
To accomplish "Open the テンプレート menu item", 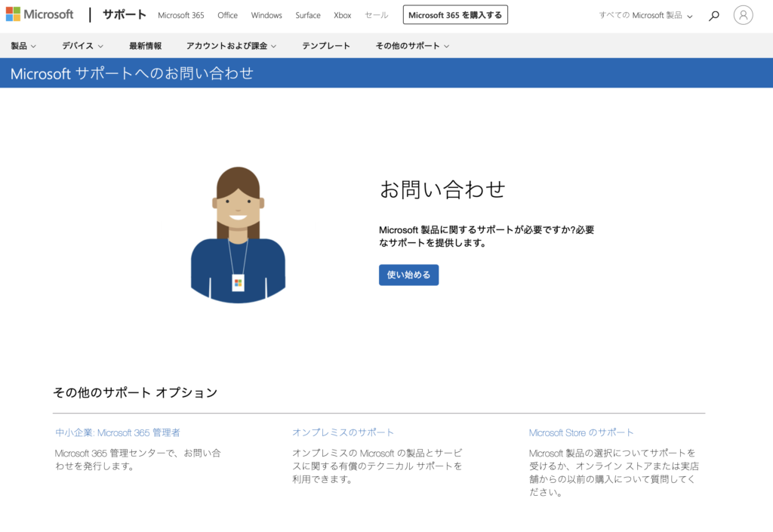I will tap(326, 46).
